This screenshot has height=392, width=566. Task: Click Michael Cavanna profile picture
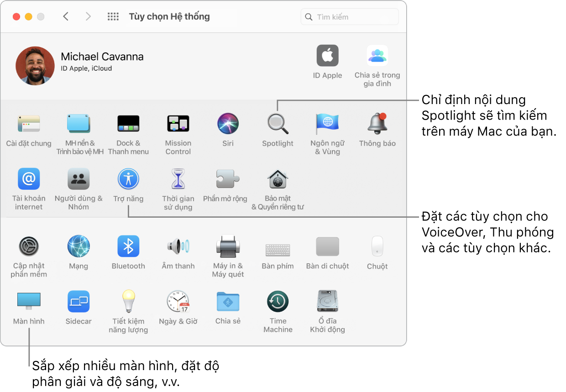tap(35, 65)
